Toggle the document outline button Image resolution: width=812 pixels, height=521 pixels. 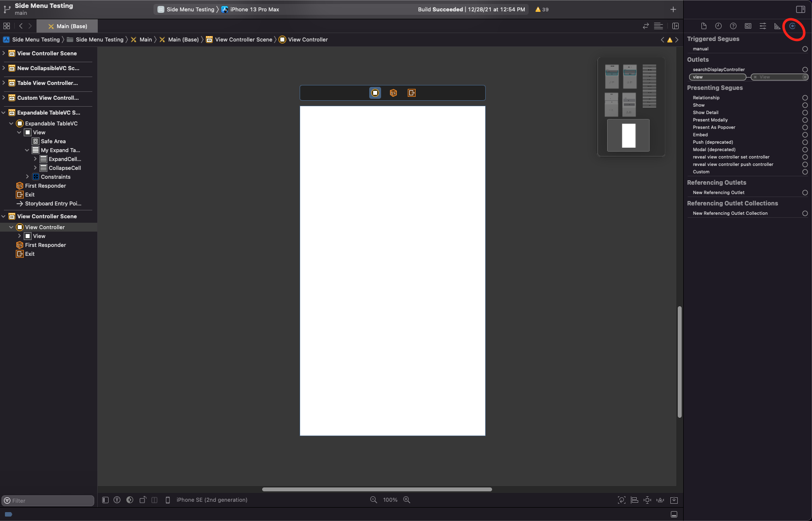click(x=105, y=500)
